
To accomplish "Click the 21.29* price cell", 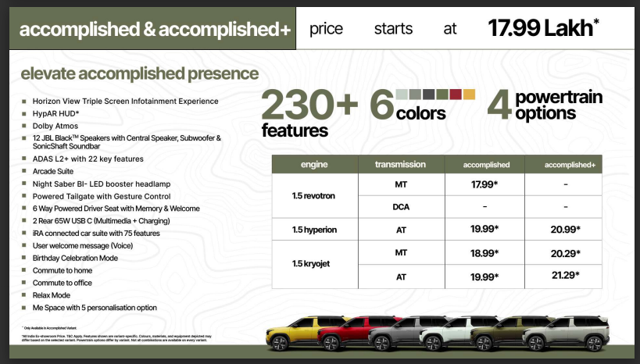I will [x=563, y=277].
